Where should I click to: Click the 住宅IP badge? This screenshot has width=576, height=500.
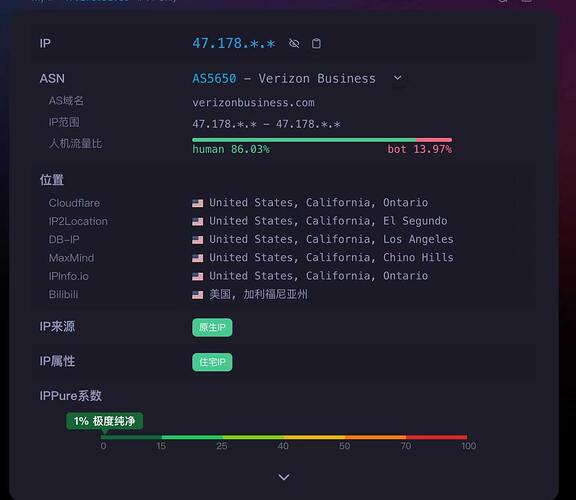212,362
